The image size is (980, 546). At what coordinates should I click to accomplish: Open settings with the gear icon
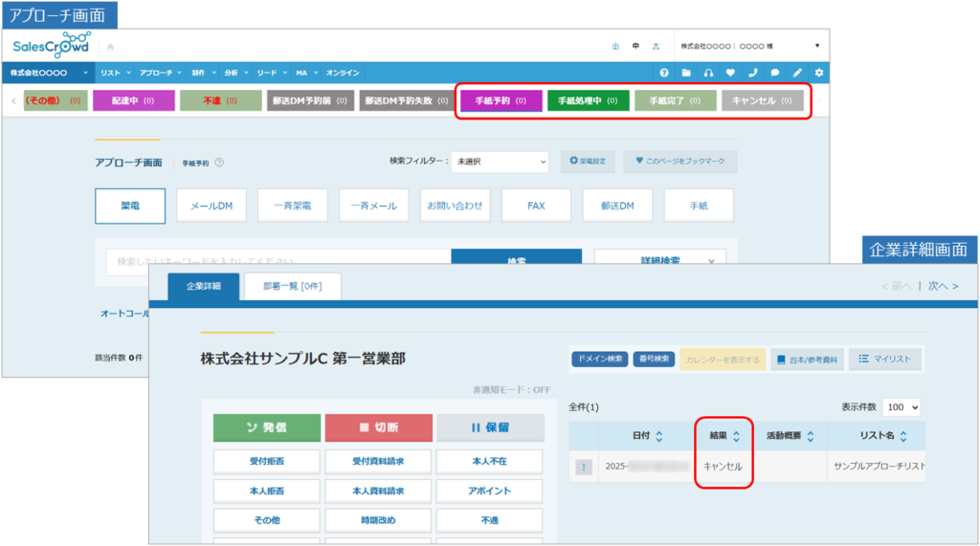coord(818,73)
